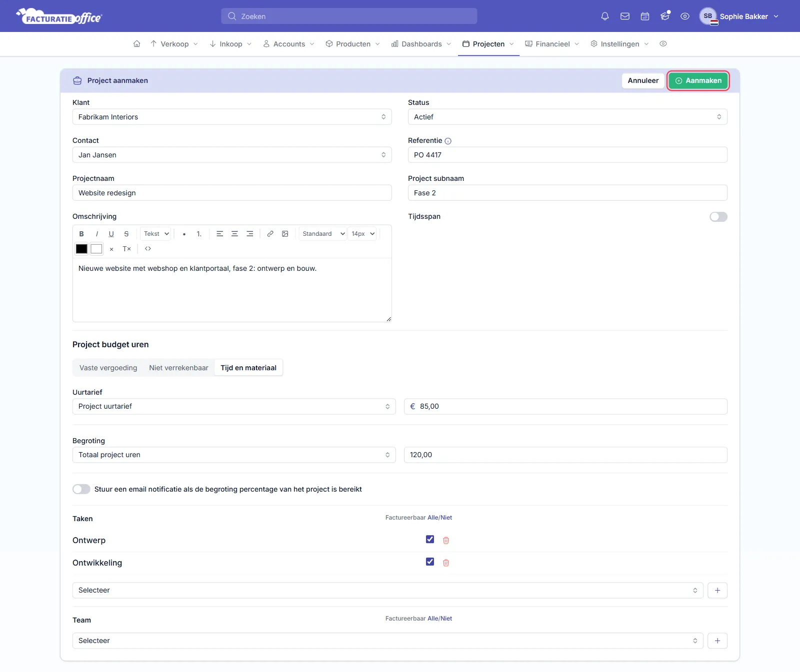This screenshot has width=800, height=672.
Task: Open the notifications bell
Action: point(605,16)
